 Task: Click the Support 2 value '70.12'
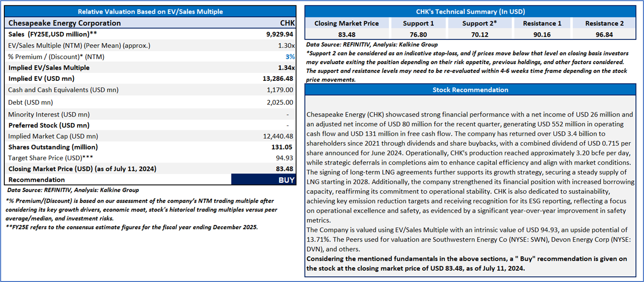click(480, 35)
